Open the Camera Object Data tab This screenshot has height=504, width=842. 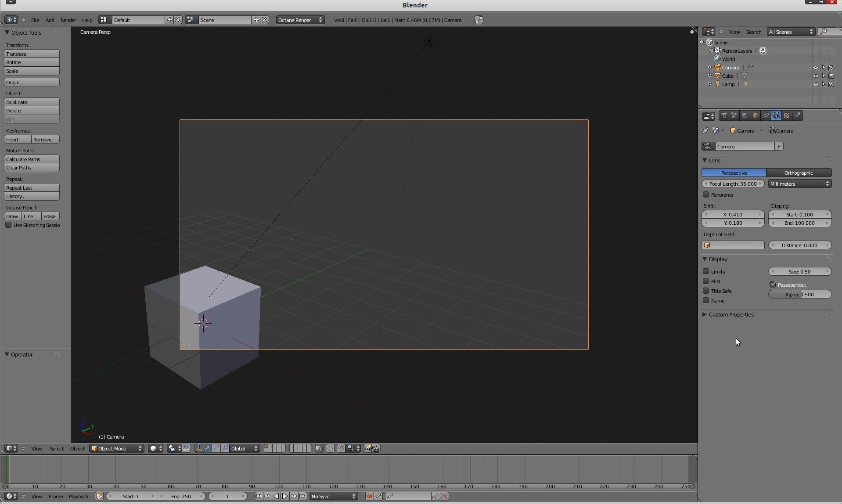(x=776, y=116)
